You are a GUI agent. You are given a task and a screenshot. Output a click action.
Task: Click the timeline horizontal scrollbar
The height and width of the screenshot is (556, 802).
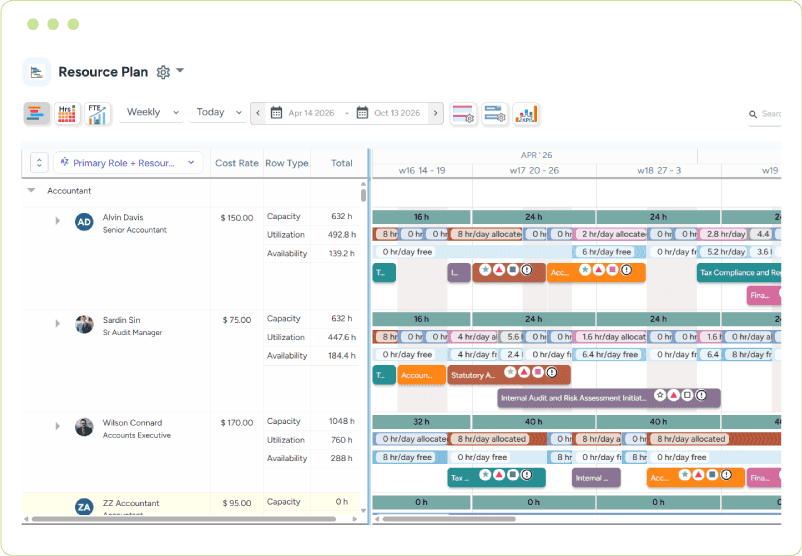tap(449, 519)
